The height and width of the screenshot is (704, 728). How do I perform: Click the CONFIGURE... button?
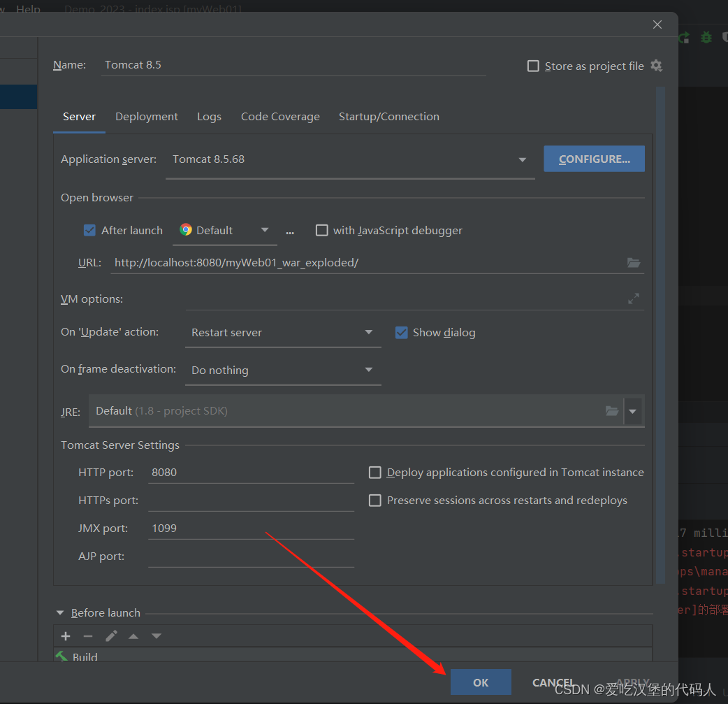(594, 159)
